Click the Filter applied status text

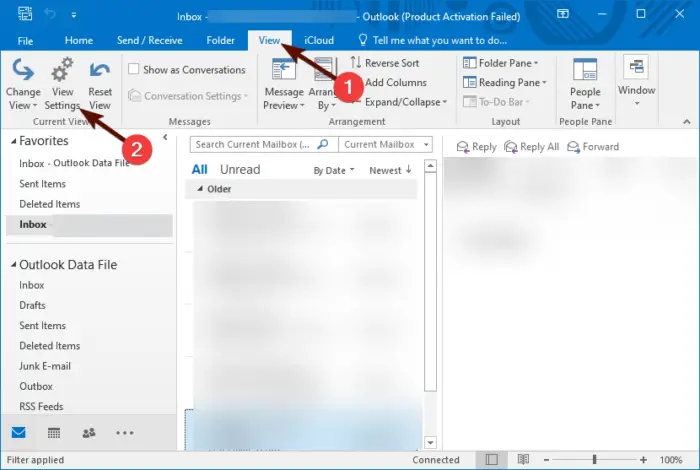(35, 460)
